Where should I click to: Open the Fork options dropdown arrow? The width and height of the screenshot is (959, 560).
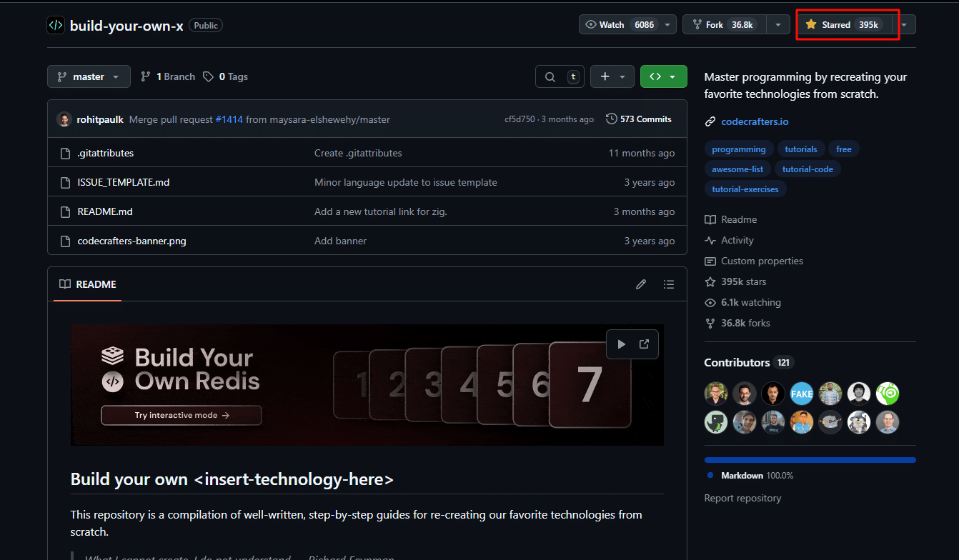[777, 24]
